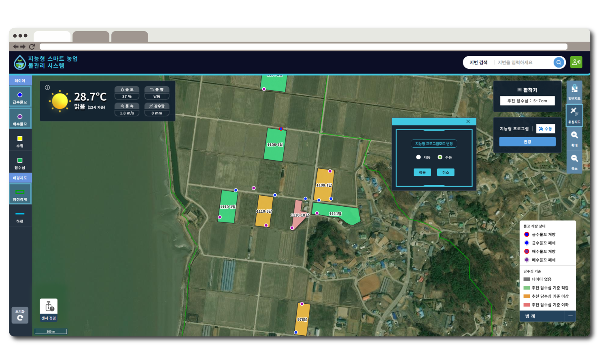The height and width of the screenshot is (364, 599).
Task: Click 적용 to apply mode change
Action: (x=422, y=172)
